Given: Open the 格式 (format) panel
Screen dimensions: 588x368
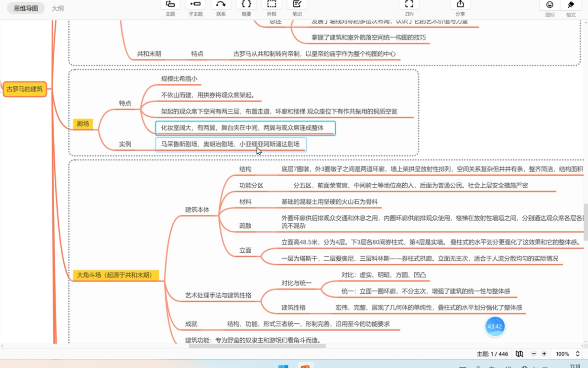Looking at the screenshot, I should coord(571,5).
